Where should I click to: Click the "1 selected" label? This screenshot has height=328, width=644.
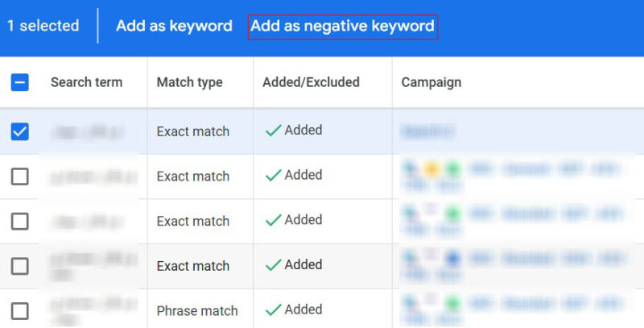[43, 26]
